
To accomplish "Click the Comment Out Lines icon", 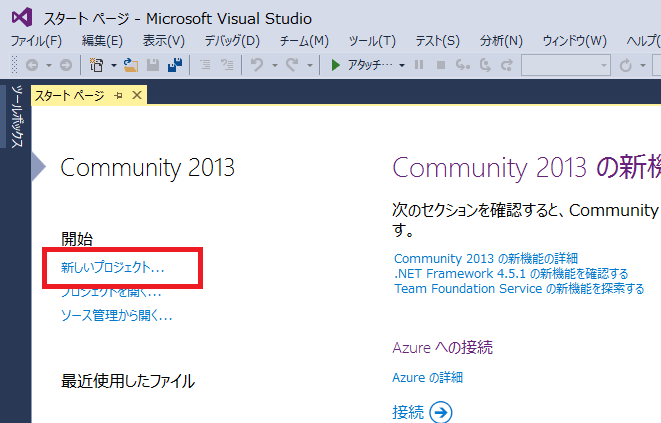I will click(x=205, y=65).
